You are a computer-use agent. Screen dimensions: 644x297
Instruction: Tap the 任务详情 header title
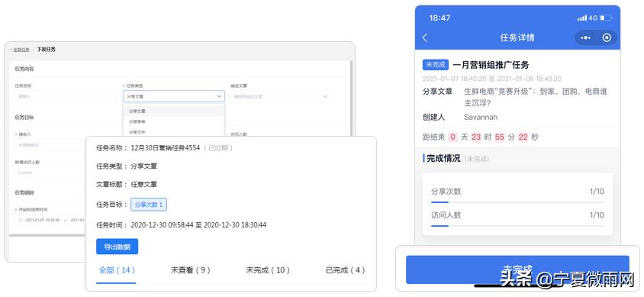517,37
